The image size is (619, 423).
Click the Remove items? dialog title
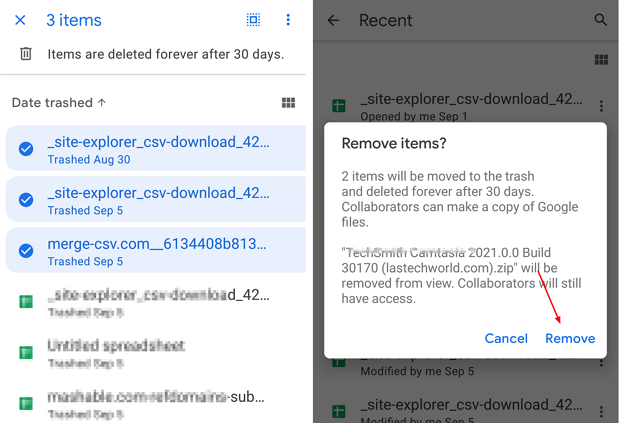click(x=394, y=143)
